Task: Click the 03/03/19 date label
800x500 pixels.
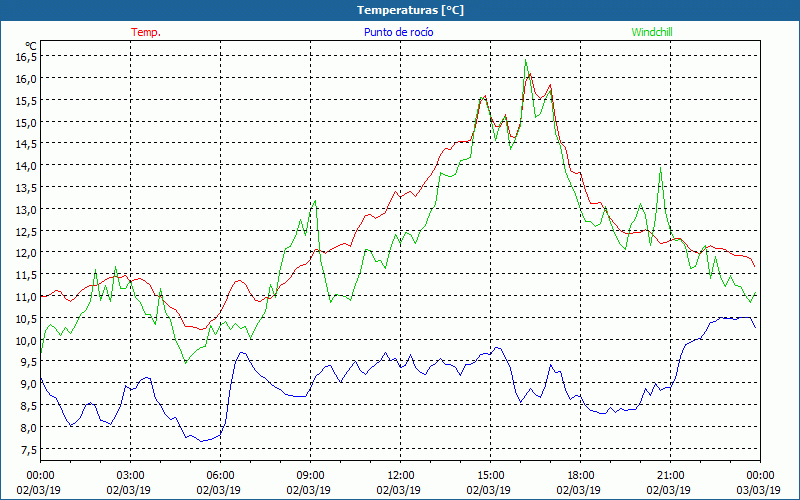Action: [x=758, y=490]
